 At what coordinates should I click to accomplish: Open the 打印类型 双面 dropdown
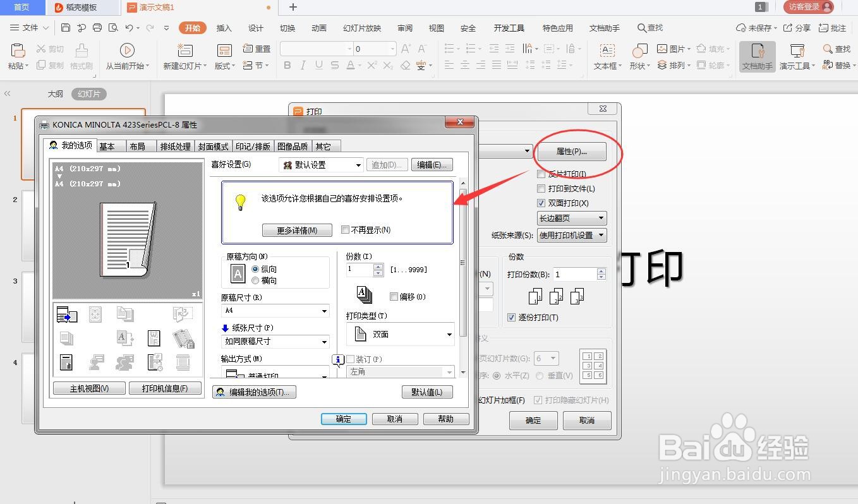449,334
